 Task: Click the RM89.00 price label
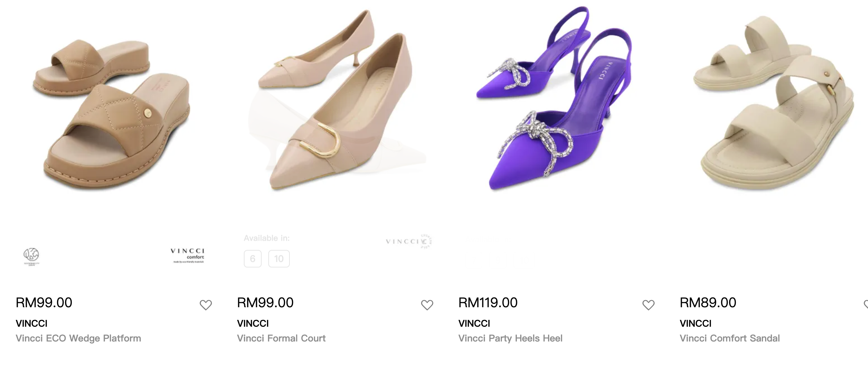point(708,303)
